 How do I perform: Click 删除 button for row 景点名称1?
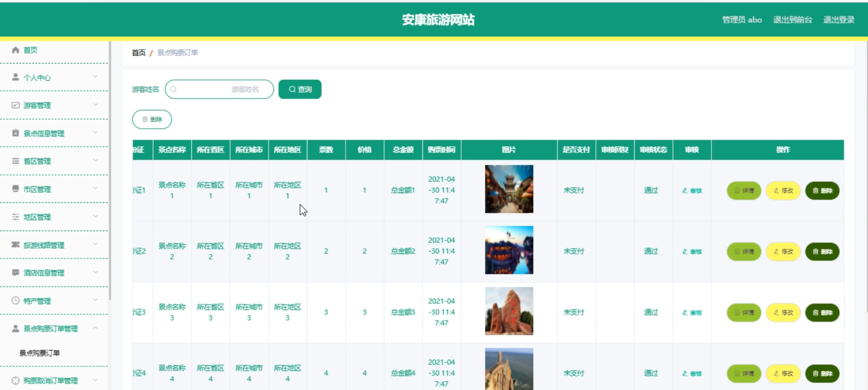822,190
